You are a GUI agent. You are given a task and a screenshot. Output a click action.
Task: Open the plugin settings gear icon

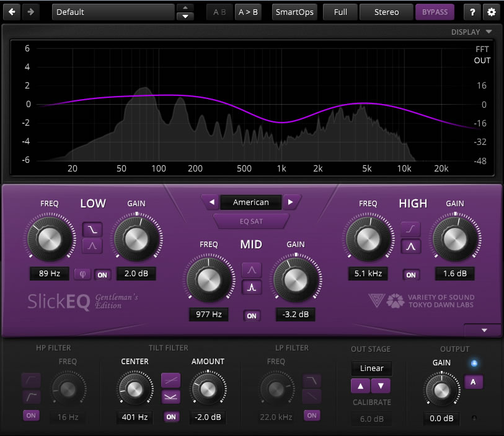492,12
